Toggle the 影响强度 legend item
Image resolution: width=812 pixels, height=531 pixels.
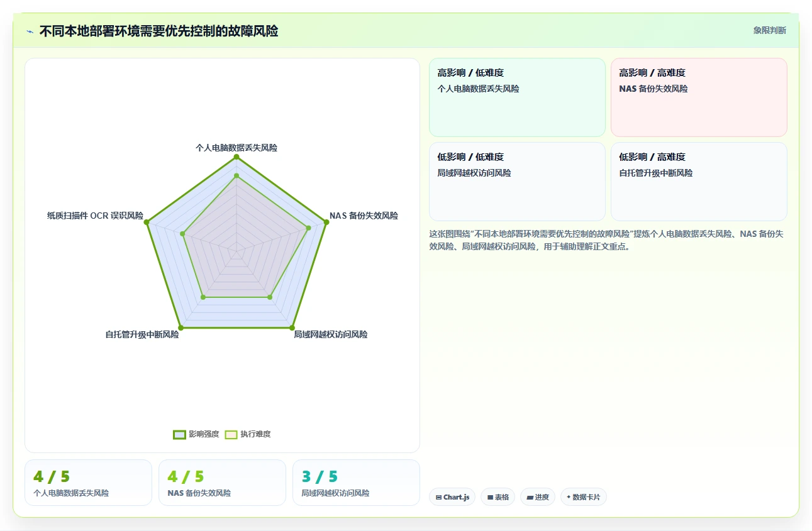[x=196, y=434]
